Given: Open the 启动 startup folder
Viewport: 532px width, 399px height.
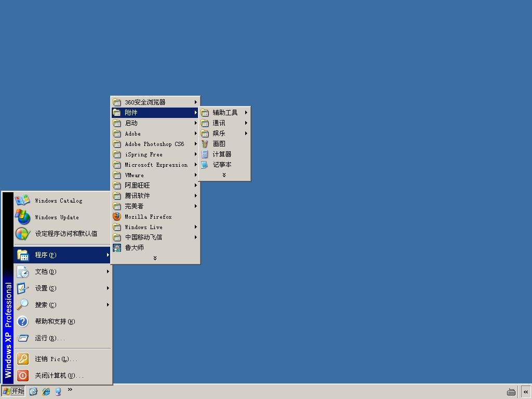Looking at the screenshot, I should pos(155,123).
